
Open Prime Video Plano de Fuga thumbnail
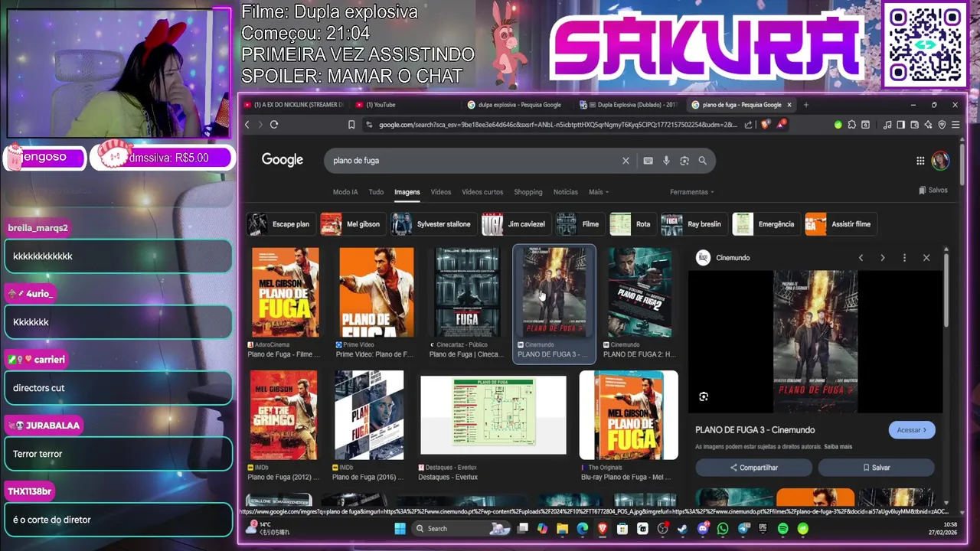tap(376, 292)
